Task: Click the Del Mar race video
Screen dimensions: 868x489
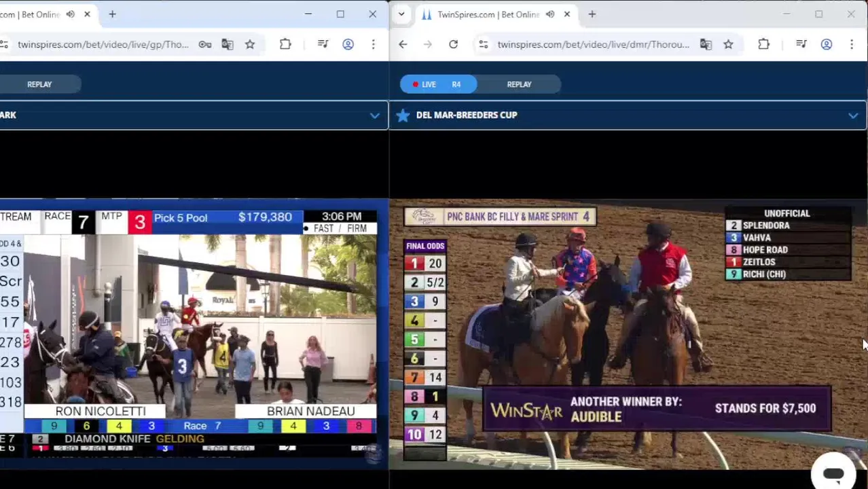Action: coord(628,334)
